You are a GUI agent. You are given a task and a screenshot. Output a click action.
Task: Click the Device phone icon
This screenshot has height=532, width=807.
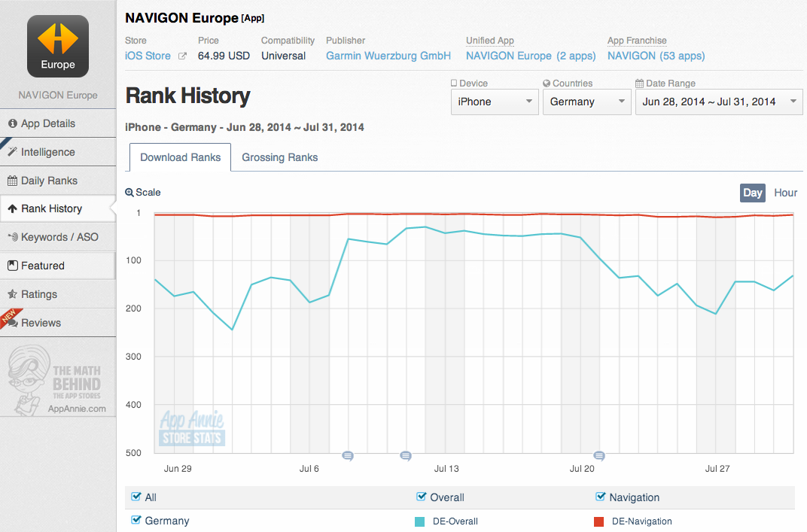click(x=454, y=84)
